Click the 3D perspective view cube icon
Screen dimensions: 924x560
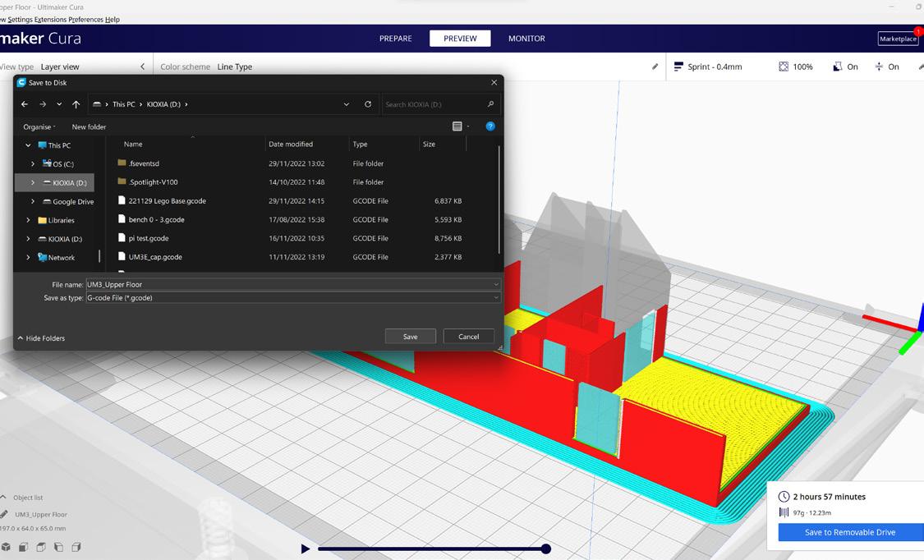(6, 547)
